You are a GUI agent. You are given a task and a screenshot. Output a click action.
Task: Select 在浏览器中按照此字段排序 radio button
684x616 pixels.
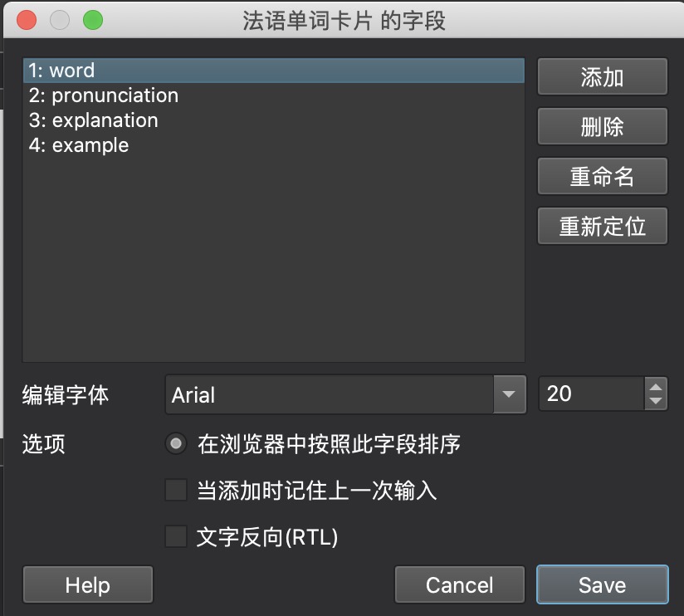pos(175,444)
